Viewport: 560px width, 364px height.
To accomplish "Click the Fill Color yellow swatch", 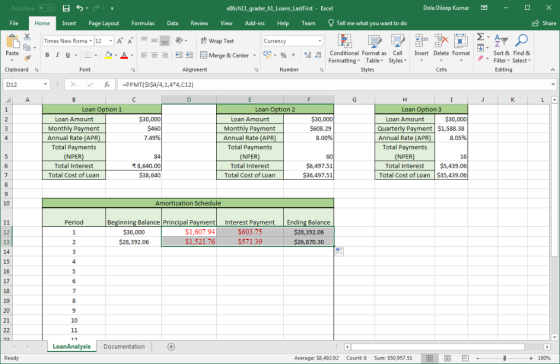I will (x=108, y=55).
